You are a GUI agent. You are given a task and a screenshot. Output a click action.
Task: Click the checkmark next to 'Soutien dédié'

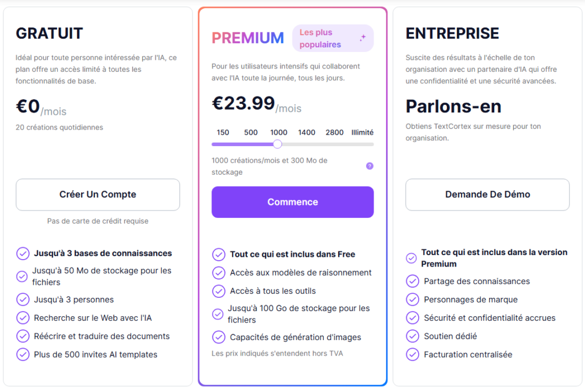coord(412,336)
